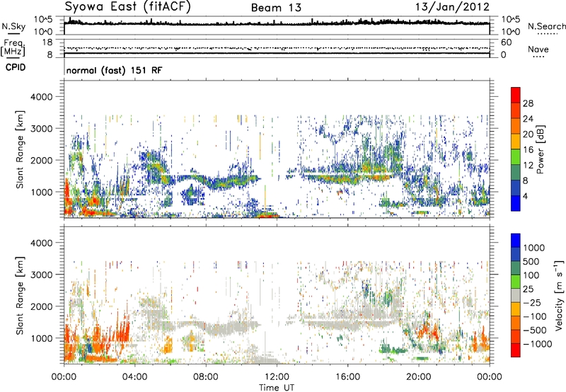Click the "Velocity [m s⁻¹]" color bar title

coord(559,295)
